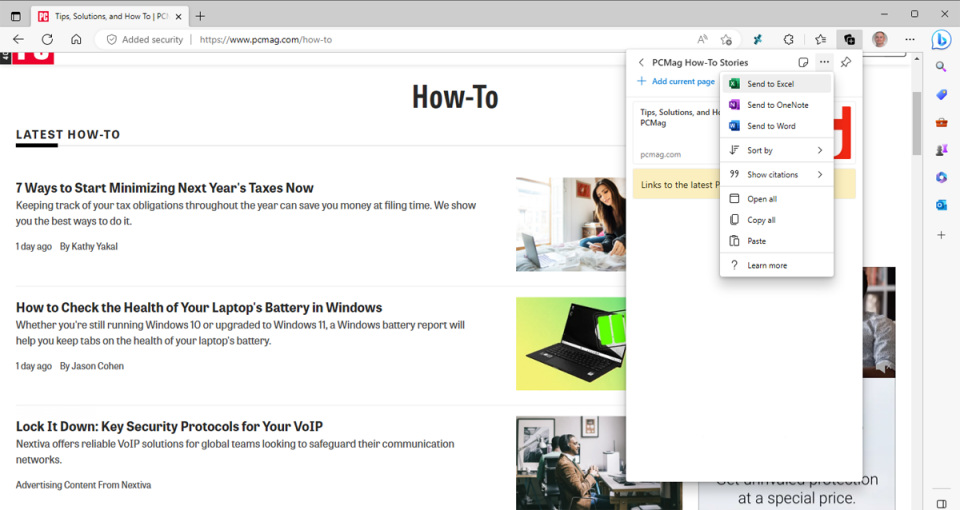Open the sidebar settings icon at bottom
Screen dimensions: 960x510
[941, 503]
